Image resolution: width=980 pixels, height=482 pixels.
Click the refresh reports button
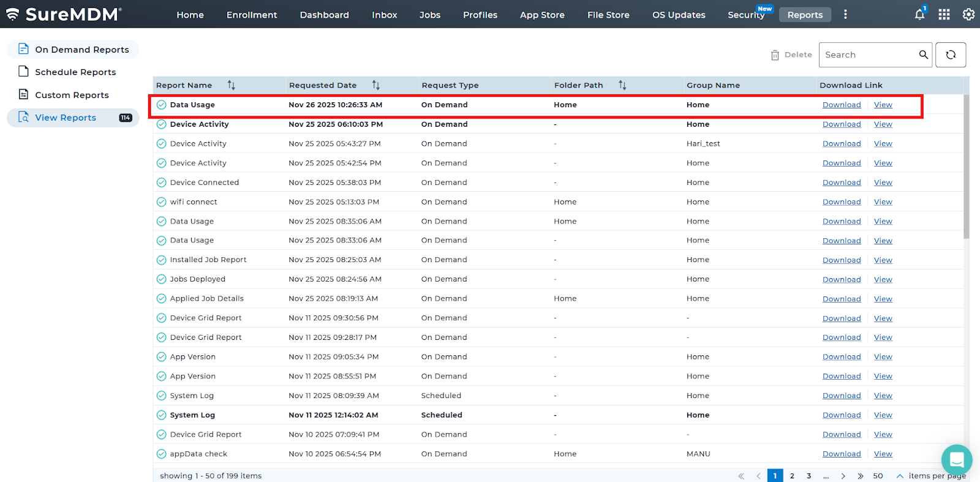(951, 55)
